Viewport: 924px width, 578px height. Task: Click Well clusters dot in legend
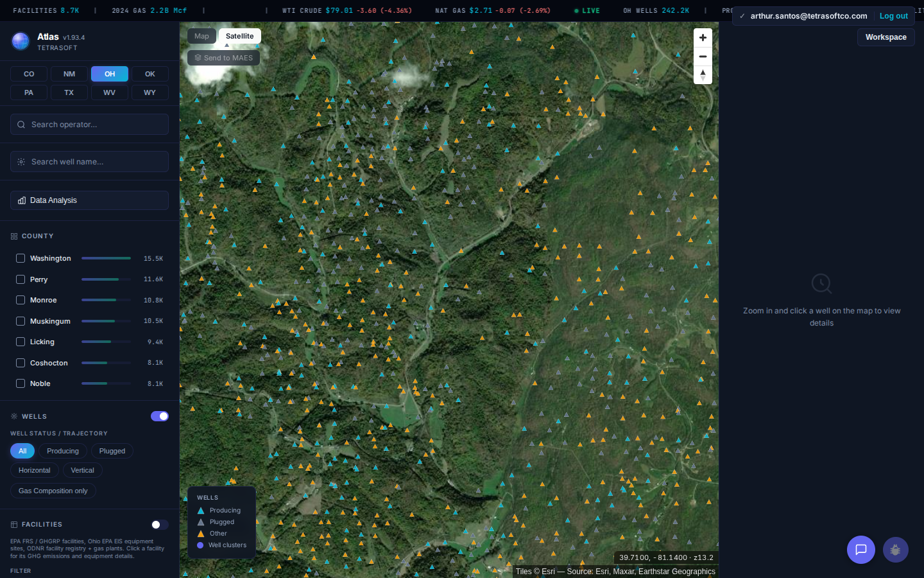(x=200, y=545)
